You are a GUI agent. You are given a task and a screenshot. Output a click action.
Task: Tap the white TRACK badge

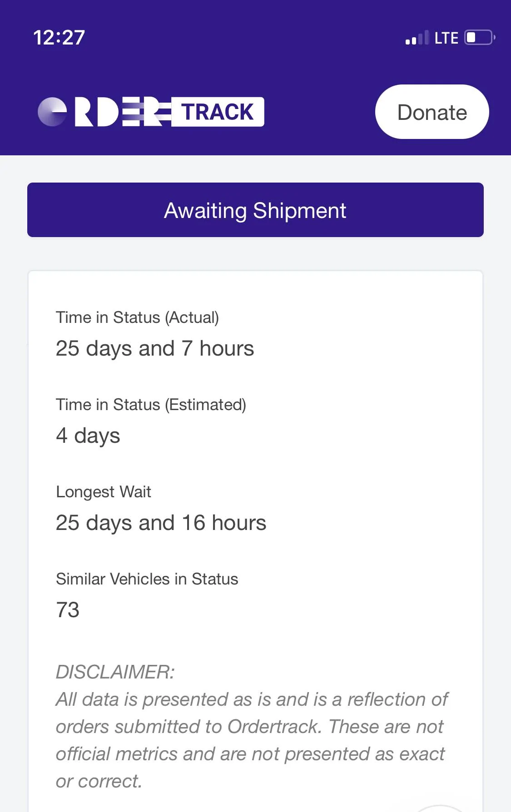click(218, 112)
